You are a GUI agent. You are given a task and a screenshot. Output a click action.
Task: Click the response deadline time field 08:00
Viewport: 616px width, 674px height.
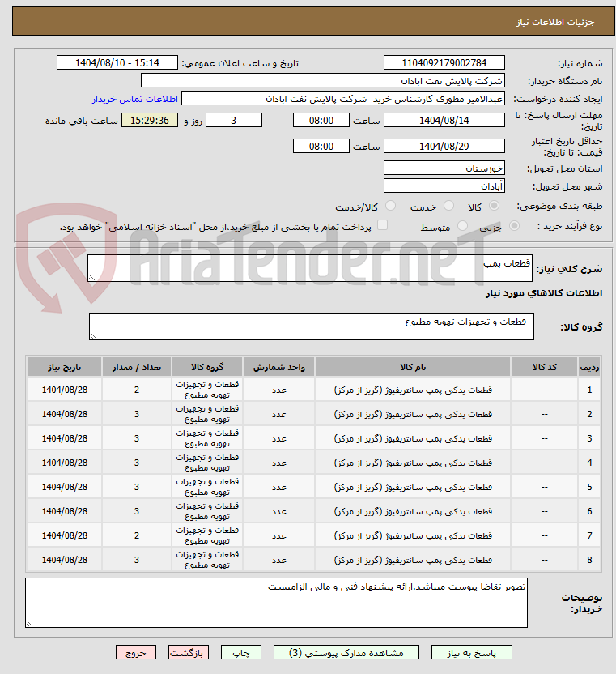[321, 120]
